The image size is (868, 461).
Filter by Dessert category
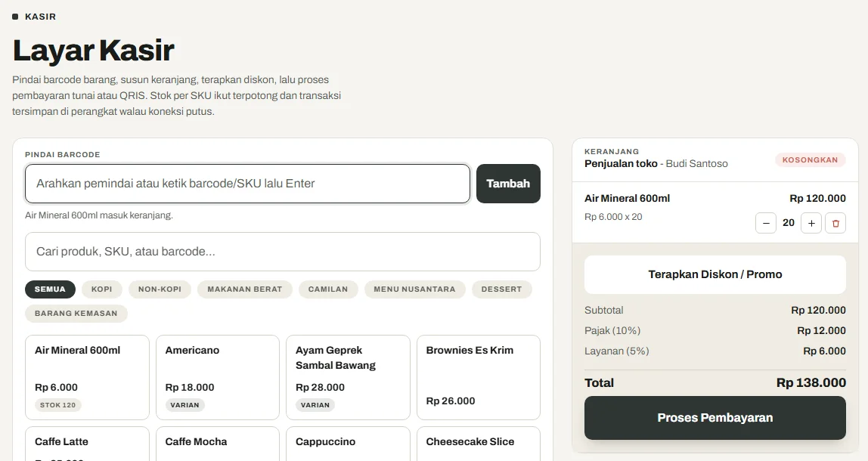coord(501,289)
